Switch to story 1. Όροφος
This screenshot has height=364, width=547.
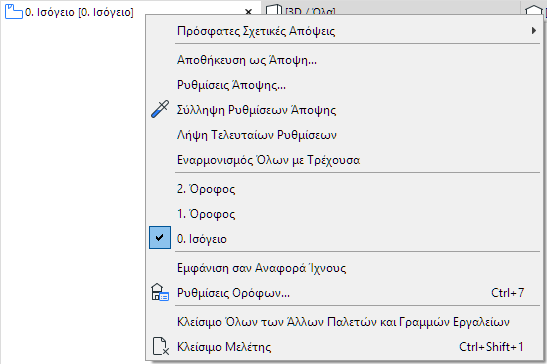tap(344, 214)
